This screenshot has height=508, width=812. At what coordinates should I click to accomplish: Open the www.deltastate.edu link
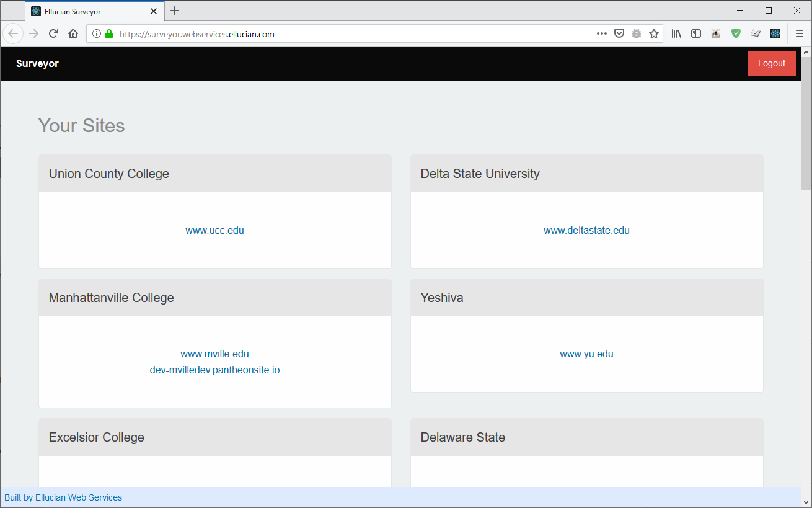(586, 230)
